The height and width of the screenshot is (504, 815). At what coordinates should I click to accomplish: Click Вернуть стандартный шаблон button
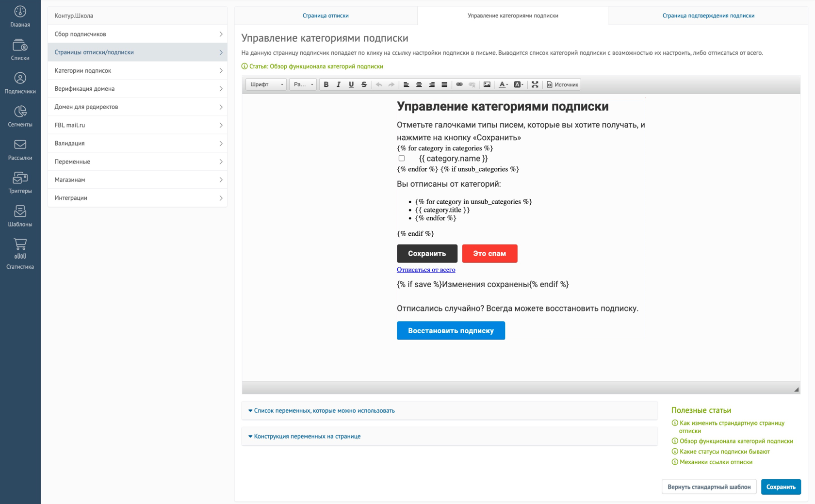tap(709, 487)
